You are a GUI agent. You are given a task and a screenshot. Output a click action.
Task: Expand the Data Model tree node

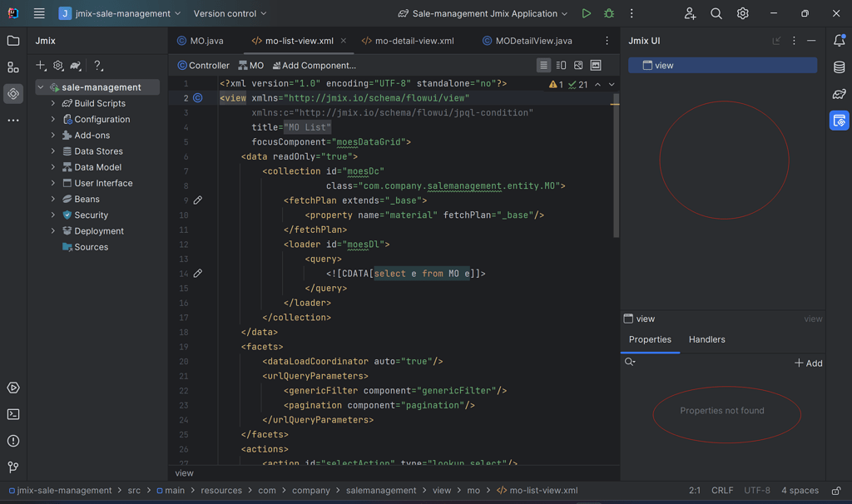[x=52, y=166]
